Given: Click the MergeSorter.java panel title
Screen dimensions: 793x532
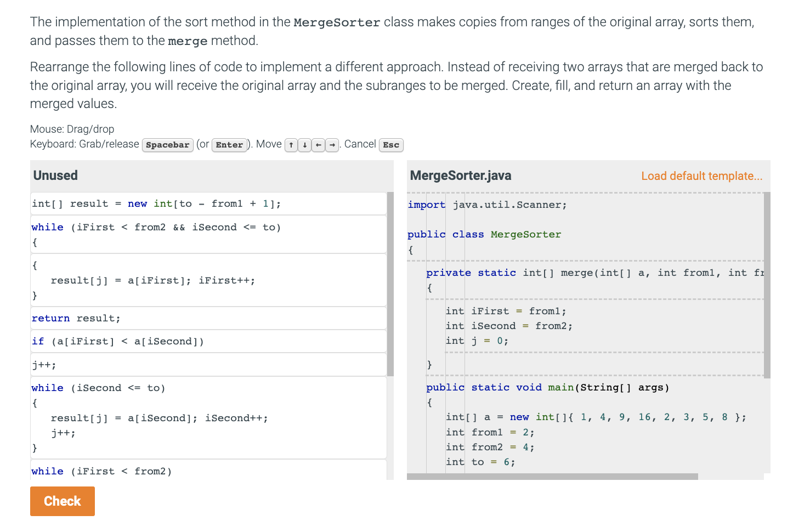Looking at the screenshot, I should pos(461,176).
